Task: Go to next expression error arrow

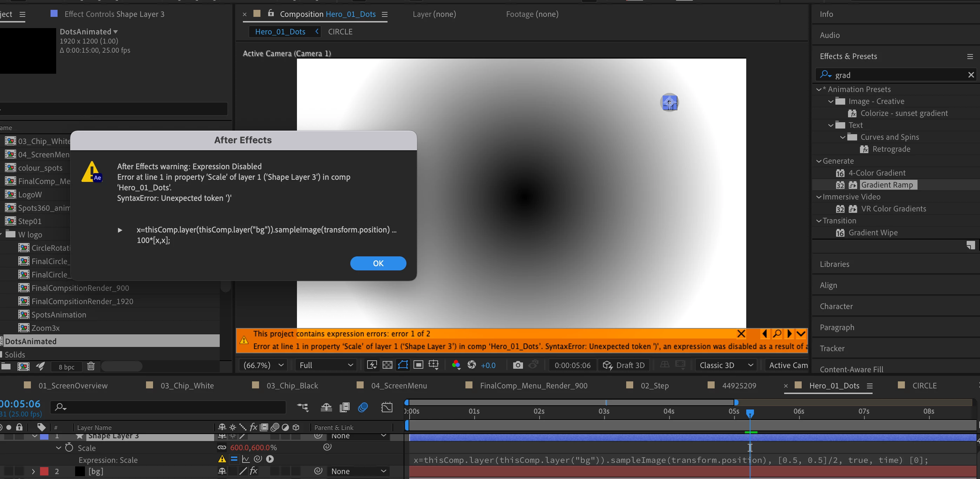Action: tap(789, 334)
